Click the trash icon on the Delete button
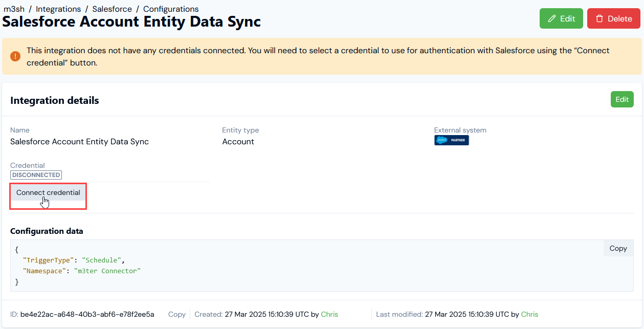Screen dimensions: 644x329 [599, 18]
